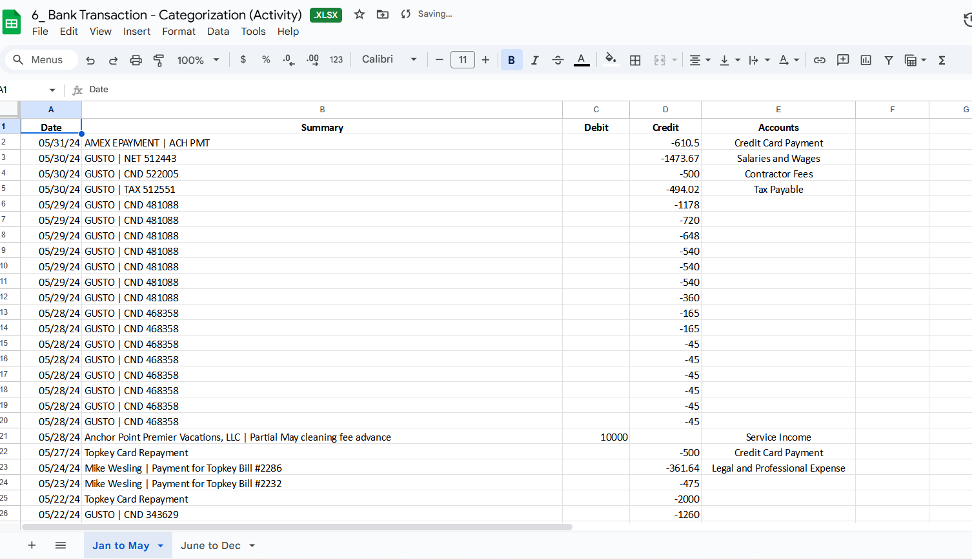Open the Data menu
The height and width of the screenshot is (560, 972).
[218, 31]
